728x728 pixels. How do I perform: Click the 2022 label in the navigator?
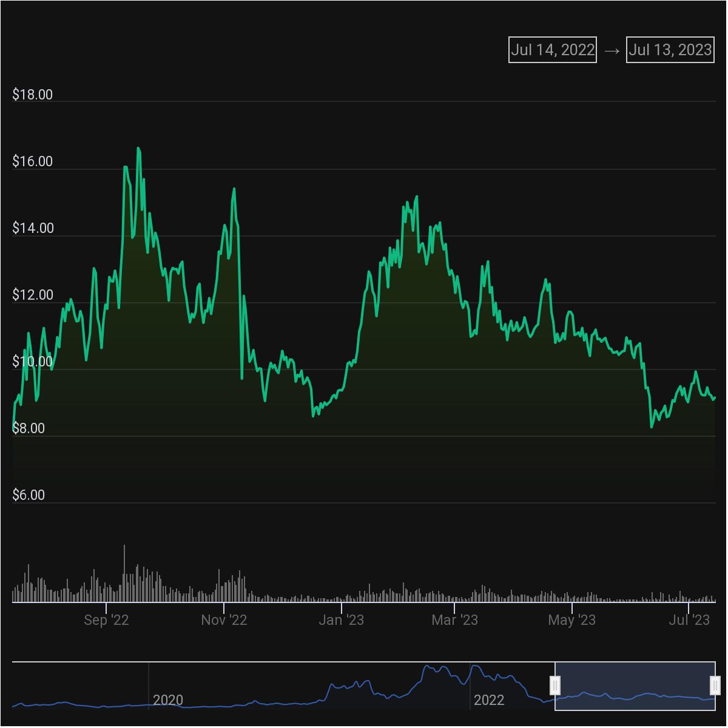pos(489,700)
